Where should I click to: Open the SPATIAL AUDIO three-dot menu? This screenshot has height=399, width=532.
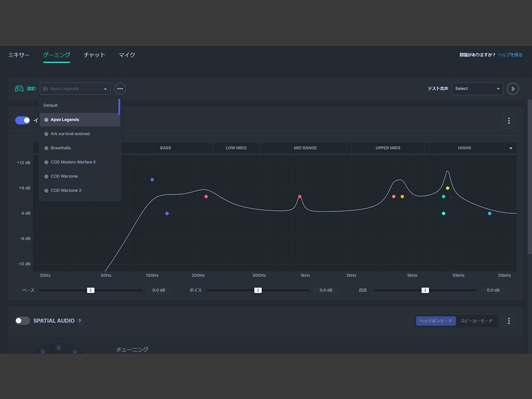pos(509,321)
